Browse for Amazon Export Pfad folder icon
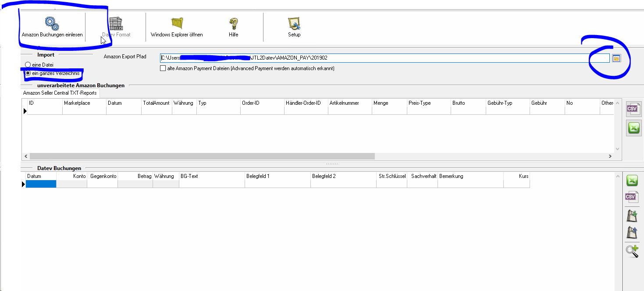 pyautogui.click(x=616, y=58)
